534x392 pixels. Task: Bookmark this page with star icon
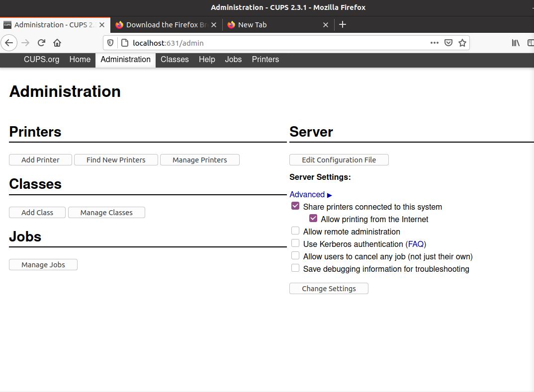click(462, 43)
